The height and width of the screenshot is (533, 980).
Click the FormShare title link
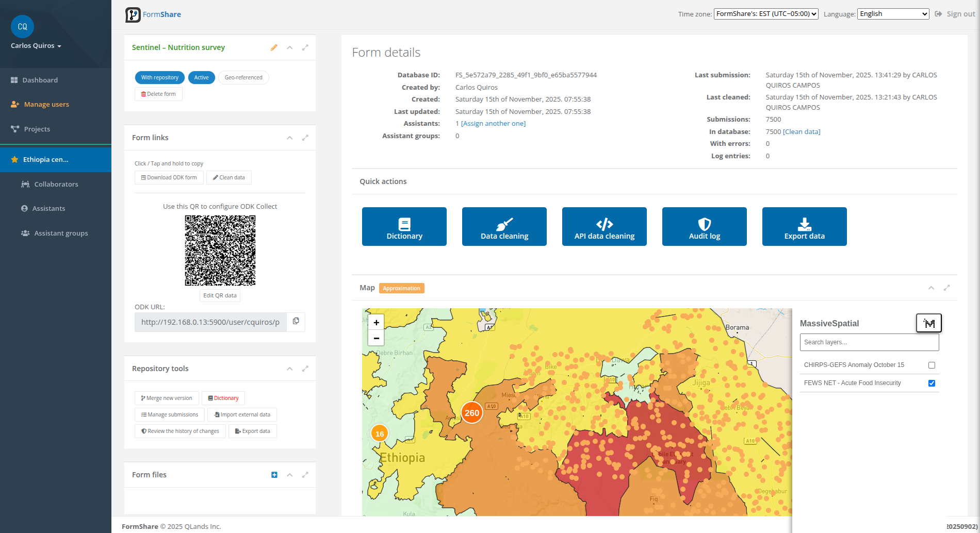tap(162, 14)
